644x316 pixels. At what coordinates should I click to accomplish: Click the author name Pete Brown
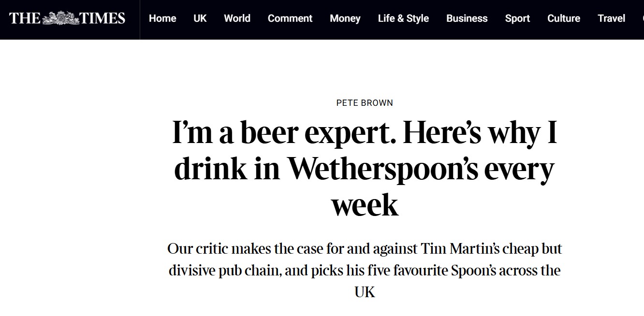pos(365,102)
